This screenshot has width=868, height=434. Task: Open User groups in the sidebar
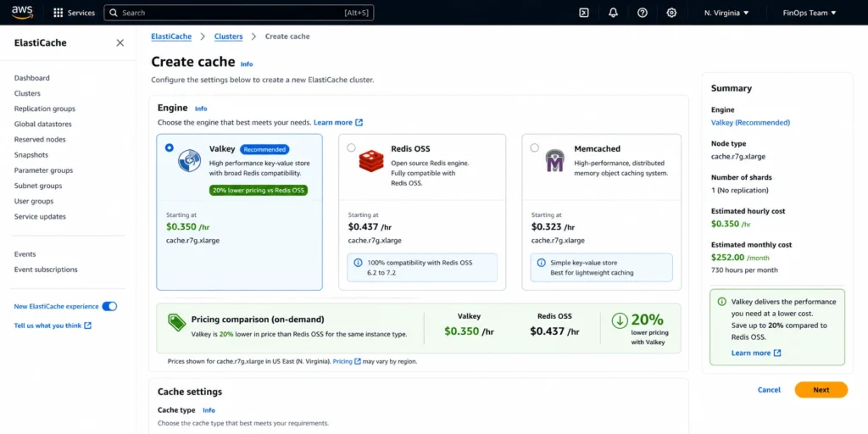[34, 202]
